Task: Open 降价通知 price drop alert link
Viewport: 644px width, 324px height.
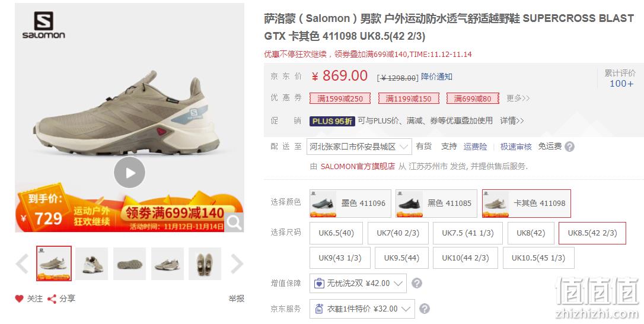Action: [x=436, y=77]
